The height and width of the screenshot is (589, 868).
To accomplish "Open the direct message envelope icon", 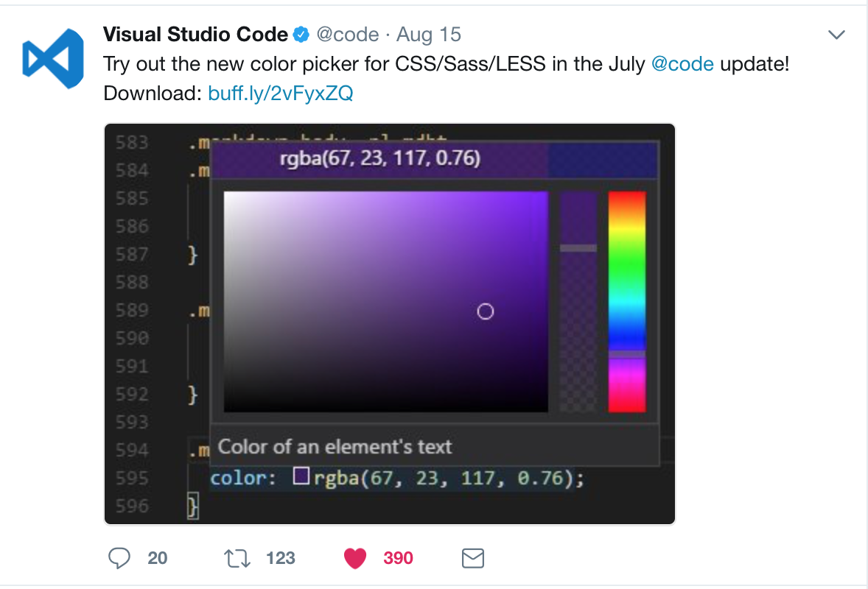I will tap(472, 559).
